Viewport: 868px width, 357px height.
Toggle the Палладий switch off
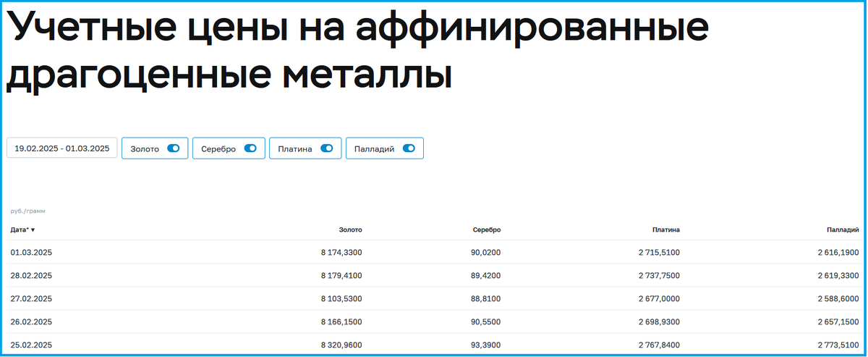pos(409,148)
